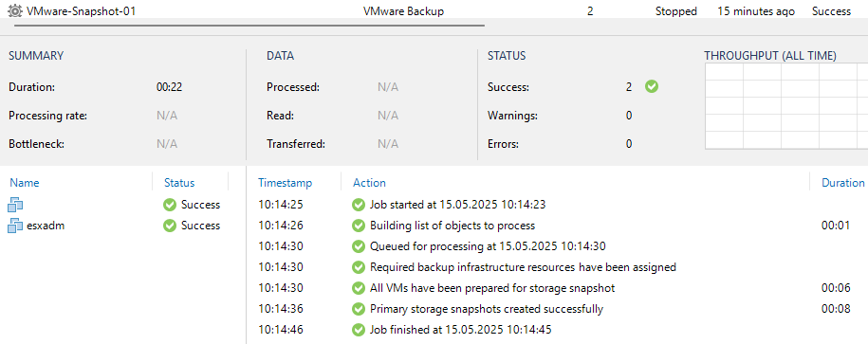Click the Bottleneck N/A value

167,144
